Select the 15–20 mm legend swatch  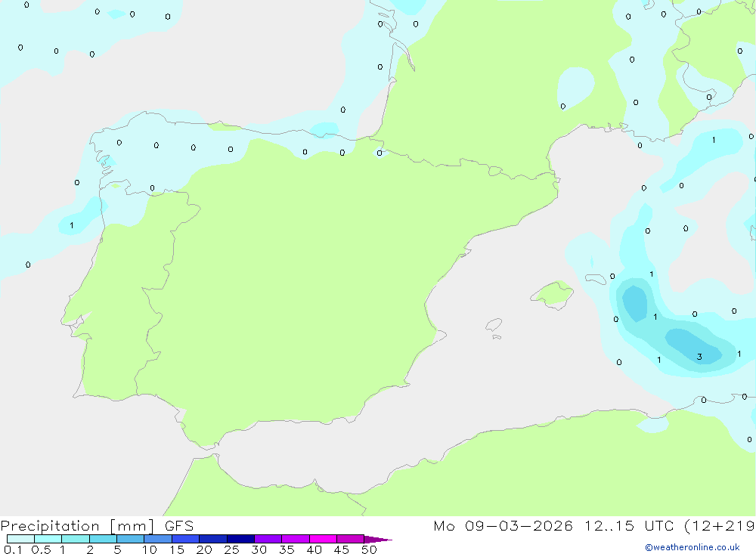(x=185, y=539)
